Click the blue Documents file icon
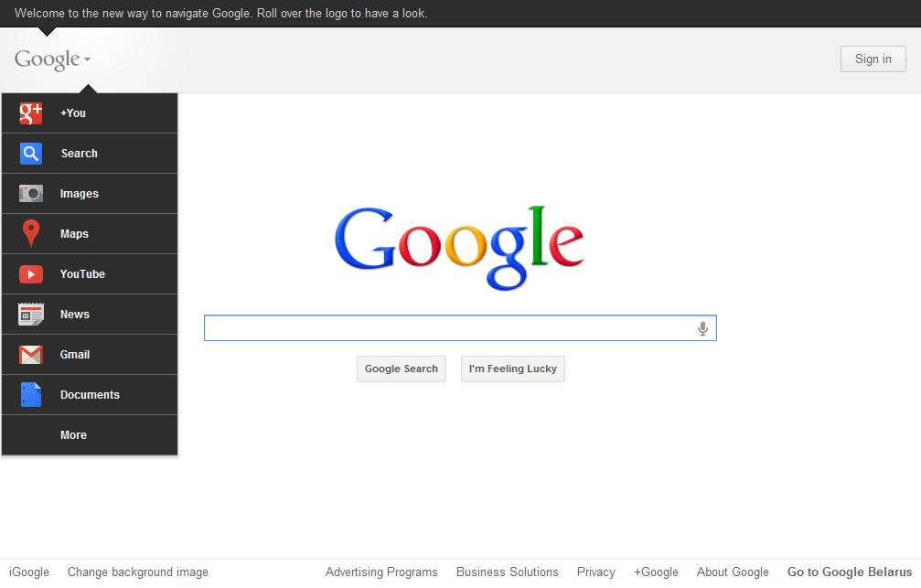The width and height of the screenshot is (921, 588). coord(30,395)
